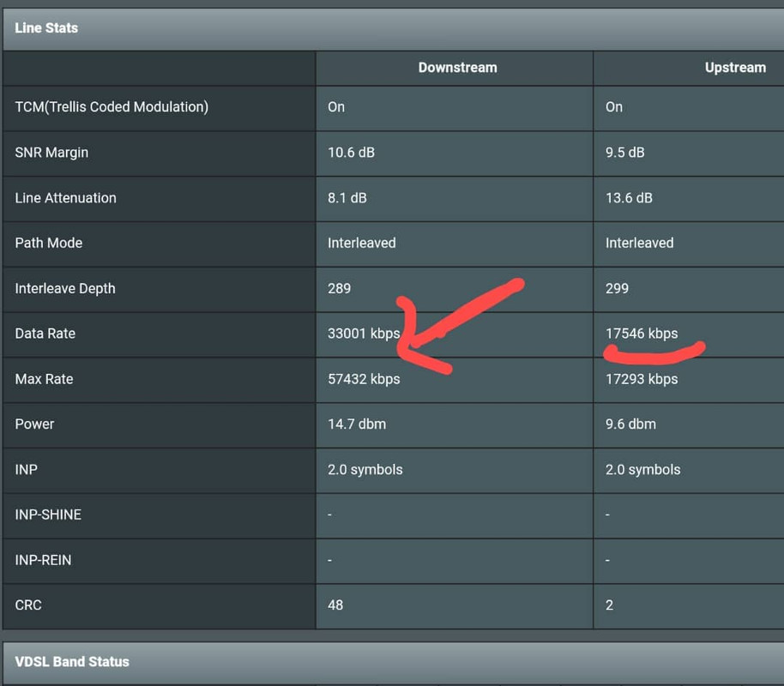784x686 pixels.
Task: Click the downstream 2.0 symbols INP value
Action: coord(365,470)
